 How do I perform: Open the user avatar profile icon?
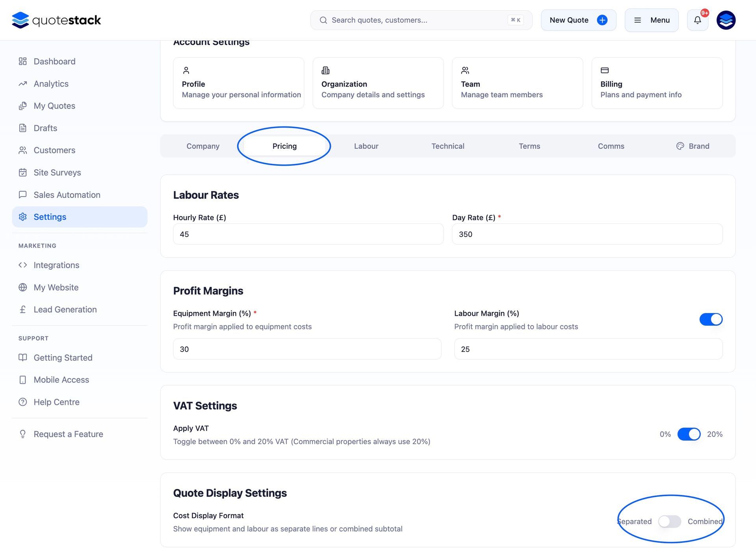[x=726, y=20]
